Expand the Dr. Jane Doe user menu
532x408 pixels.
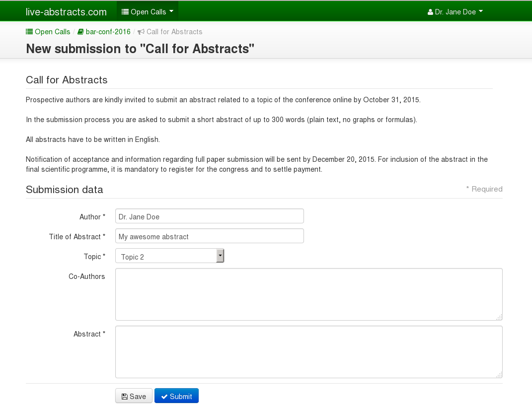pos(455,12)
